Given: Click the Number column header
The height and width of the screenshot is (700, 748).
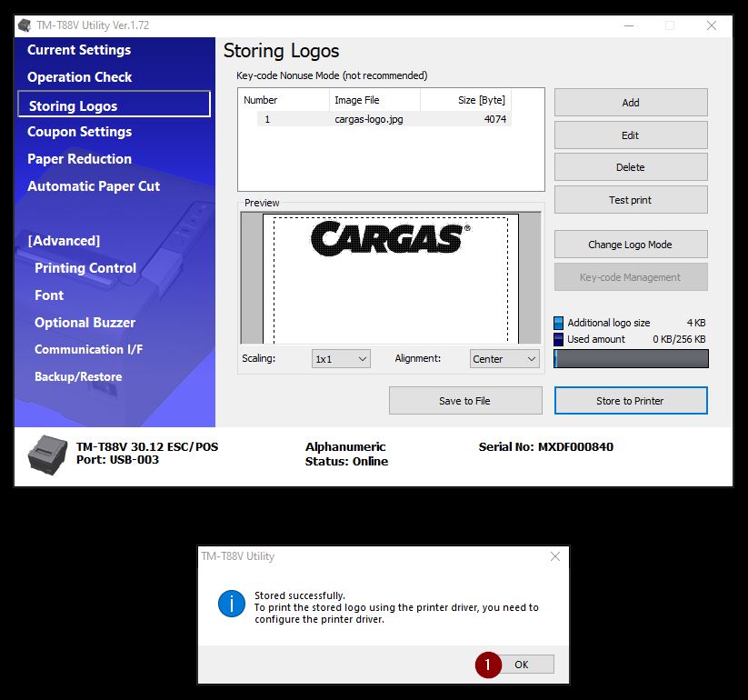Looking at the screenshot, I should [x=284, y=100].
